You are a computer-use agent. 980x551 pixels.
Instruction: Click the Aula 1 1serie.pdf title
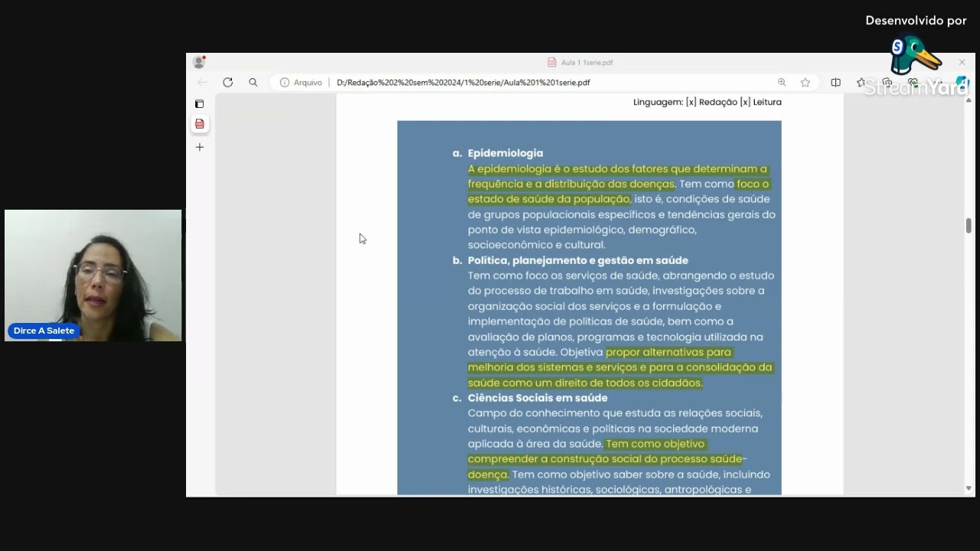586,63
